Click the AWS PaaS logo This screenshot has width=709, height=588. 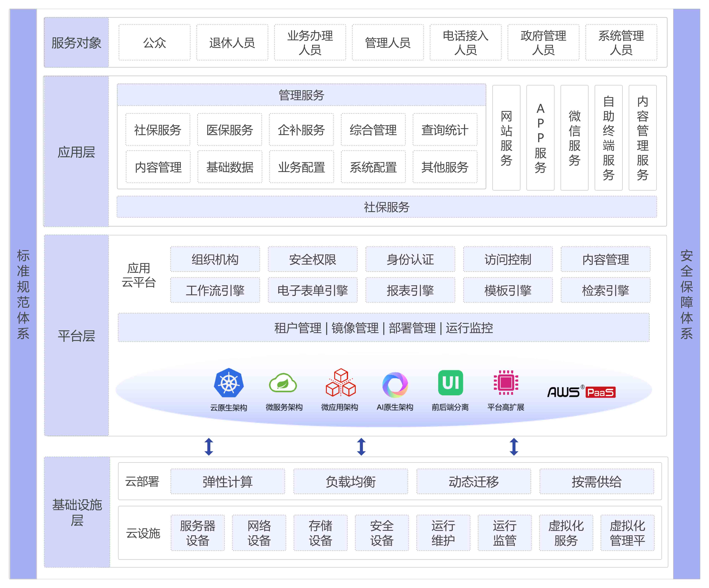coord(581,392)
